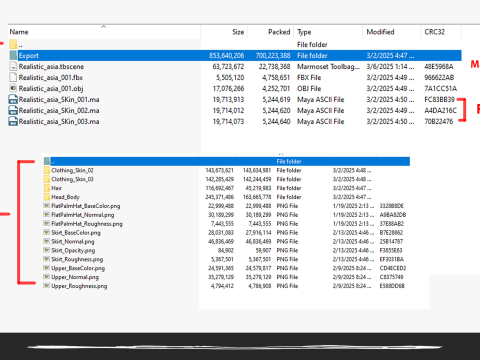The height and width of the screenshot is (360, 480).
Task: Click the Realistic_asia_001.obj file icon
Action: [13, 88]
